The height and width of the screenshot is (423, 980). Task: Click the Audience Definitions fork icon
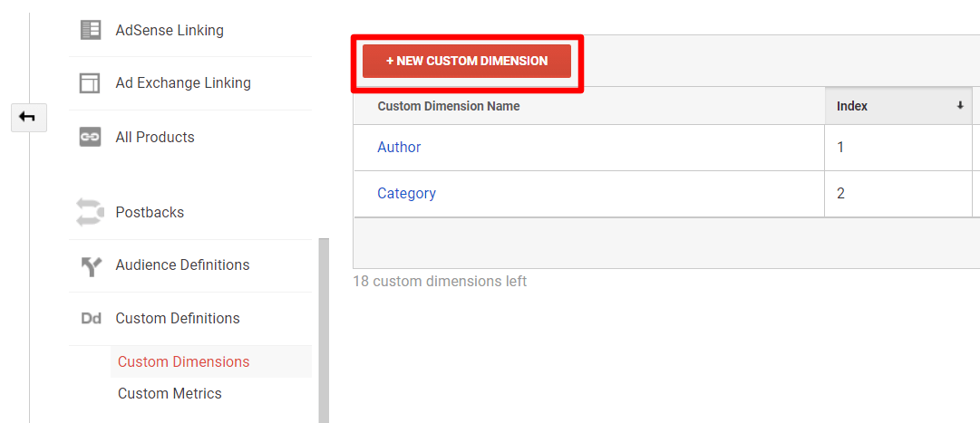click(92, 265)
